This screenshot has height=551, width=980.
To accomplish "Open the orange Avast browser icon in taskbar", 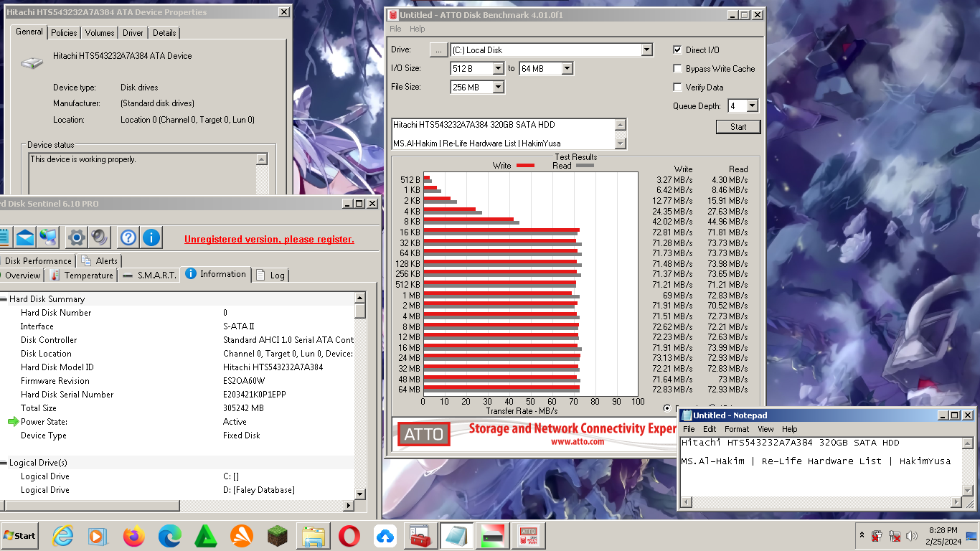I will pos(242,536).
